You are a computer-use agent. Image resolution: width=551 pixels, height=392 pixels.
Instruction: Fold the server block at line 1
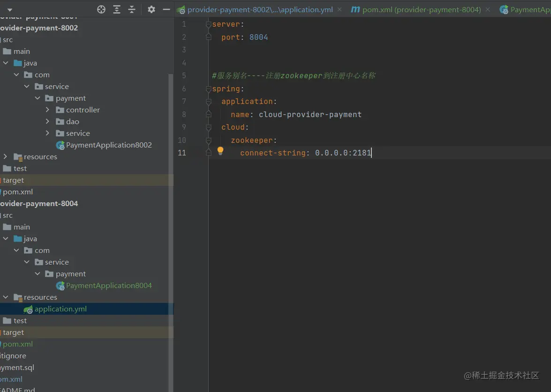(x=209, y=24)
